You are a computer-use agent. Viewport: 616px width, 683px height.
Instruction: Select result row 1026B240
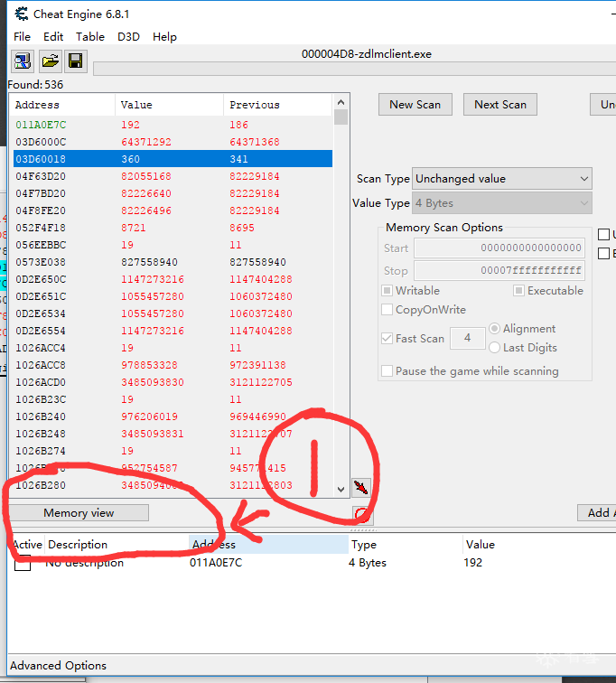[173, 416]
